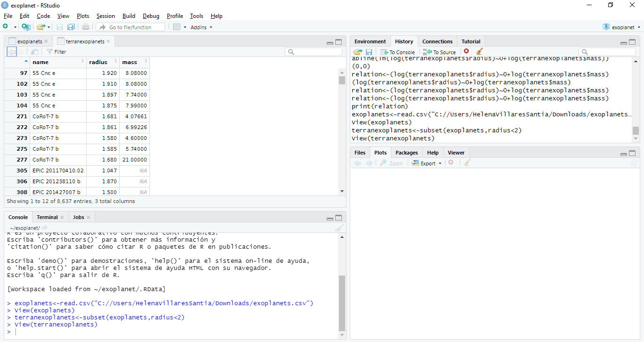Open the Session menu

[106, 16]
